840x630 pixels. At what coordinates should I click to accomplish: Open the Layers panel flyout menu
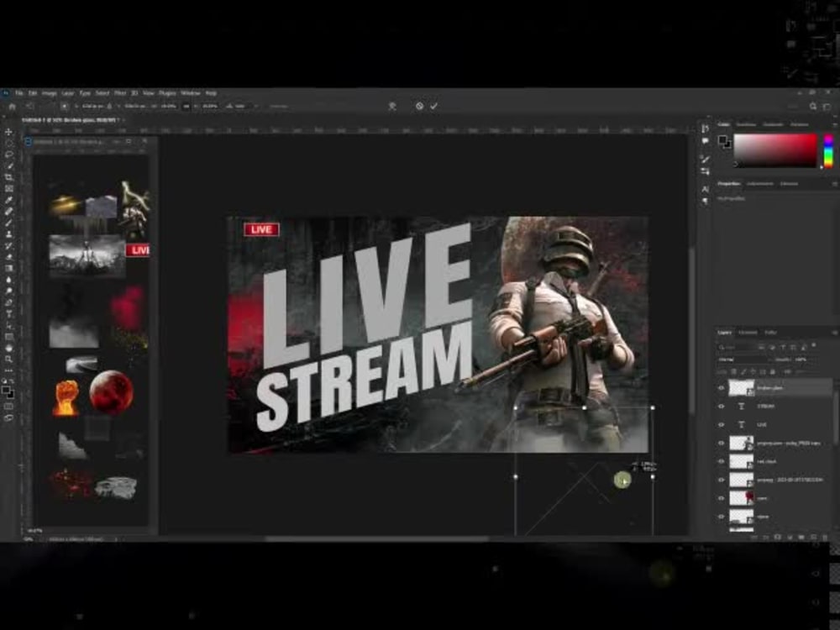pos(834,333)
